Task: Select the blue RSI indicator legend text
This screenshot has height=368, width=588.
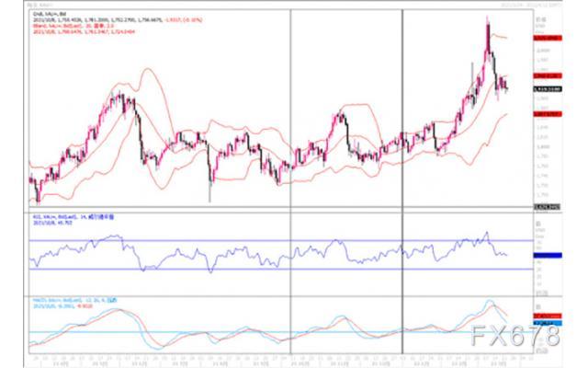Action: (73, 217)
